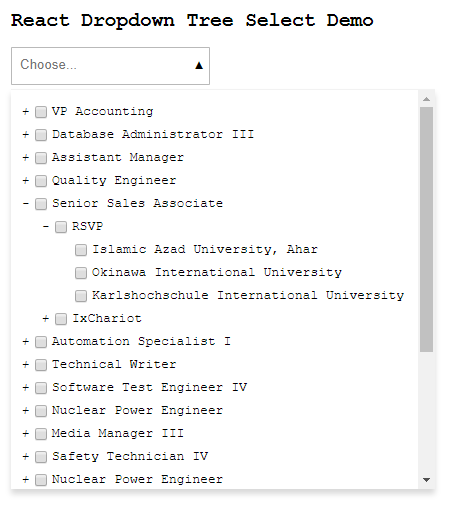The width and height of the screenshot is (449, 511).
Task: Expand the Technical Writer node
Action: tap(26, 365)
